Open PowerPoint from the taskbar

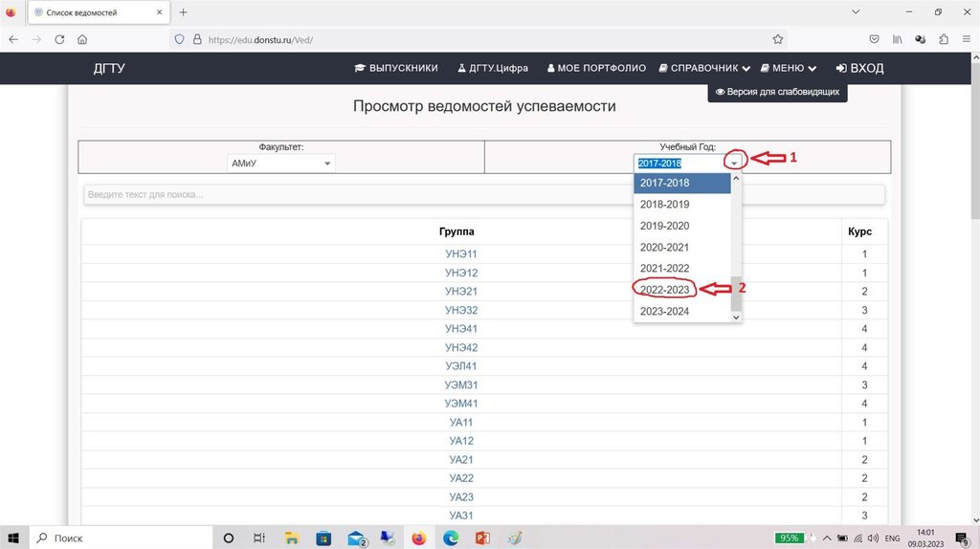click(482, 538)
